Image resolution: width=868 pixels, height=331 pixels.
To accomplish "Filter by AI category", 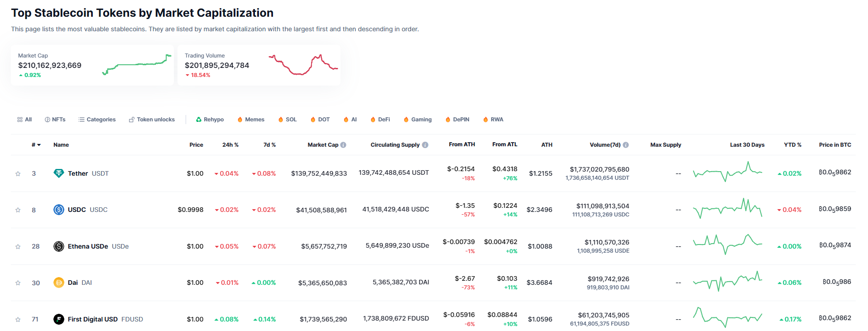I will click(350, 120).
